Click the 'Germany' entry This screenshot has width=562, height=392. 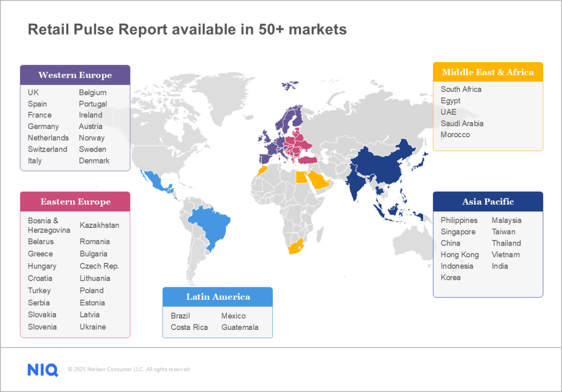(x=43, y=127)
